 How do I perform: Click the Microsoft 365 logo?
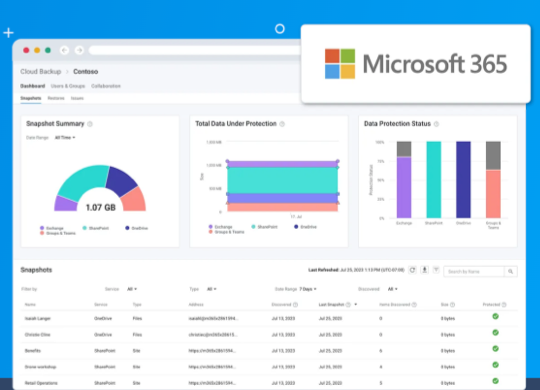(416, 64)
